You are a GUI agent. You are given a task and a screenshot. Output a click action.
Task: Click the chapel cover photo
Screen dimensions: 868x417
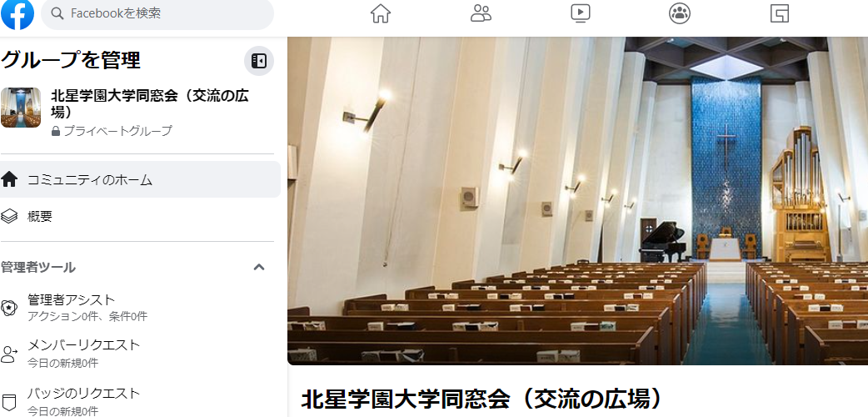coord(577,201)
